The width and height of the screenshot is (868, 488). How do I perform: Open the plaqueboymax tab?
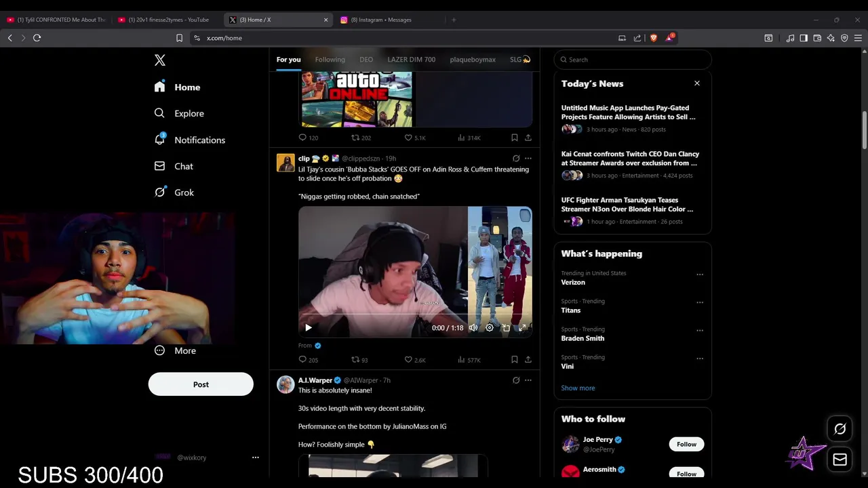tap(473, 60)
